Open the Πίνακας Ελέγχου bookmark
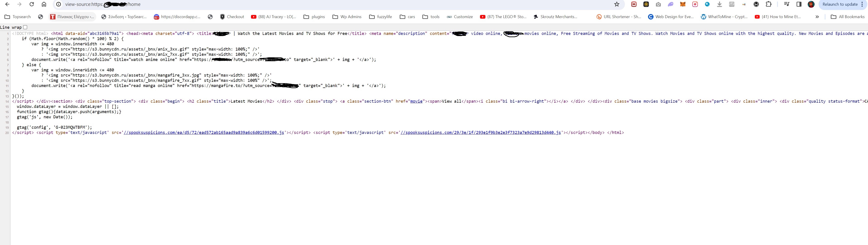868x245 pixels. [x=72, y=17]
